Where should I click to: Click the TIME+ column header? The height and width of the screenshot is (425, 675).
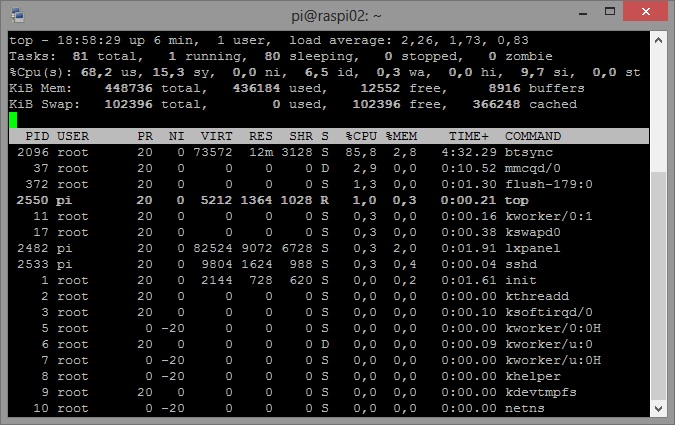click(x=469, y=136)
